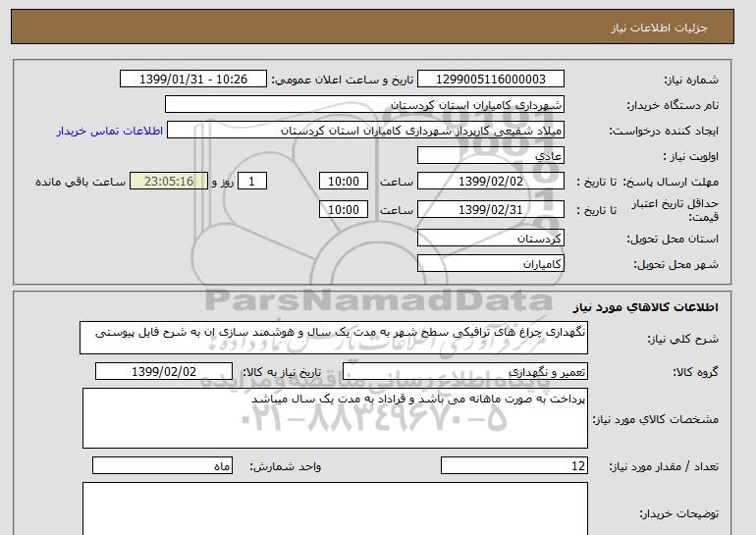
Task: Select the label تاریخ و ساعت اعلان عمومی
Action: pyautogui.click(x=343, y=80)
